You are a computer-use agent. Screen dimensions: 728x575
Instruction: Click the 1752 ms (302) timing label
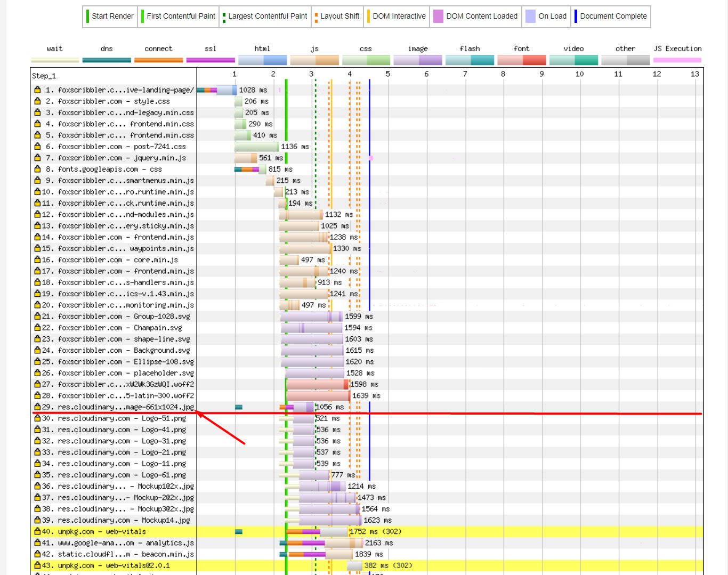(x=376, y=531)
